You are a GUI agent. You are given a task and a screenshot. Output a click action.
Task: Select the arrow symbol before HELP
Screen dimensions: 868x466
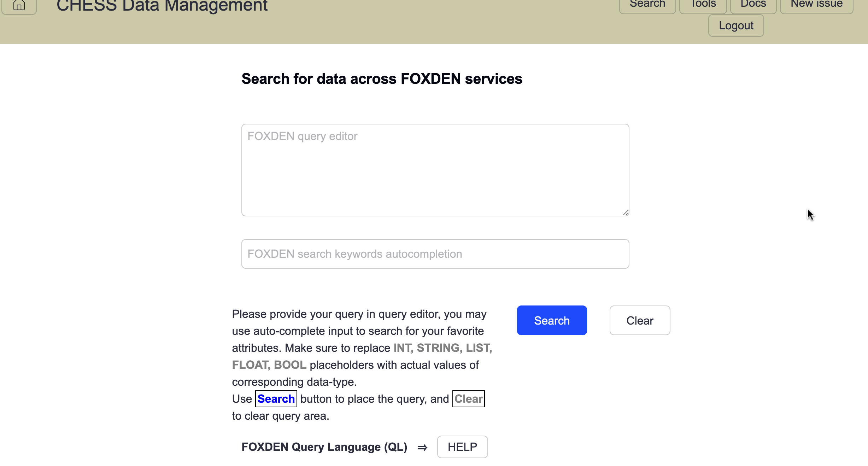pos(422,448)
